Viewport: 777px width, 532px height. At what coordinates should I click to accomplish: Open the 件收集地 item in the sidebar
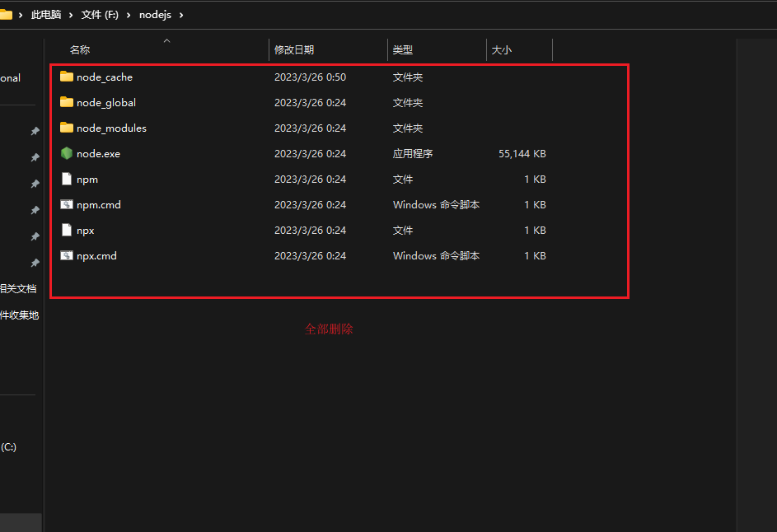coord(19,315)
